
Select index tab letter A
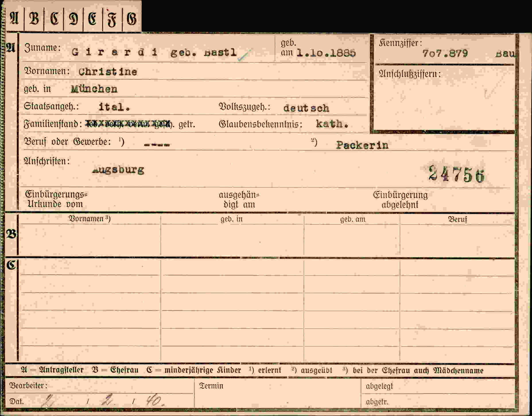[14, 18]
